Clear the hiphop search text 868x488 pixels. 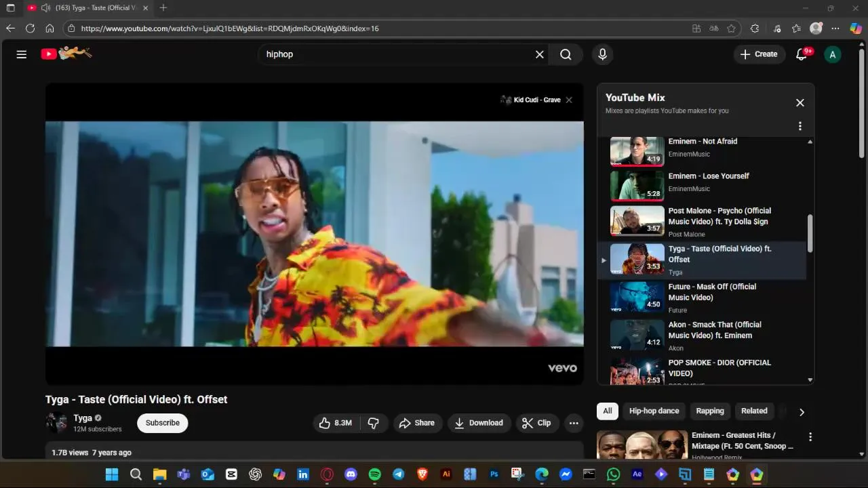(540, 54)
